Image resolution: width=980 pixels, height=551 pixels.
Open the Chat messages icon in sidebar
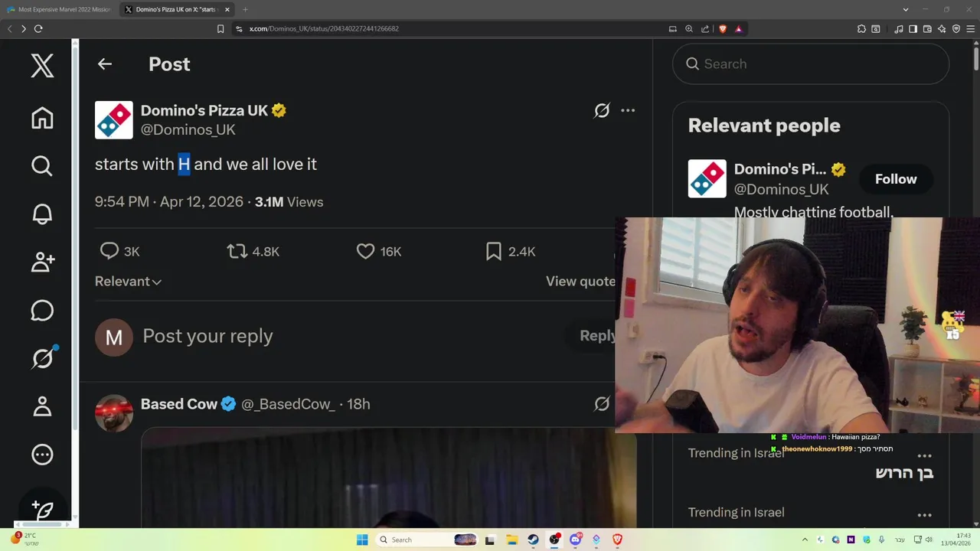(42, 310)
